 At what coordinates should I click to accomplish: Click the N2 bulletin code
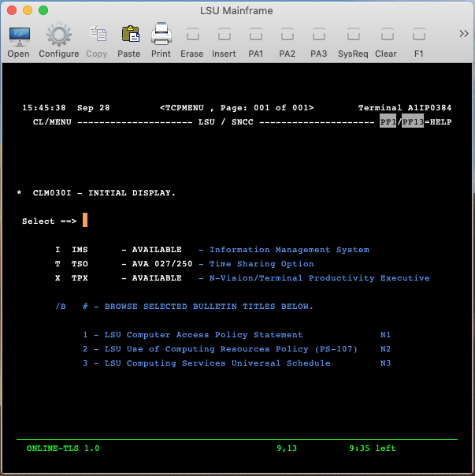[x=385, y=349]
